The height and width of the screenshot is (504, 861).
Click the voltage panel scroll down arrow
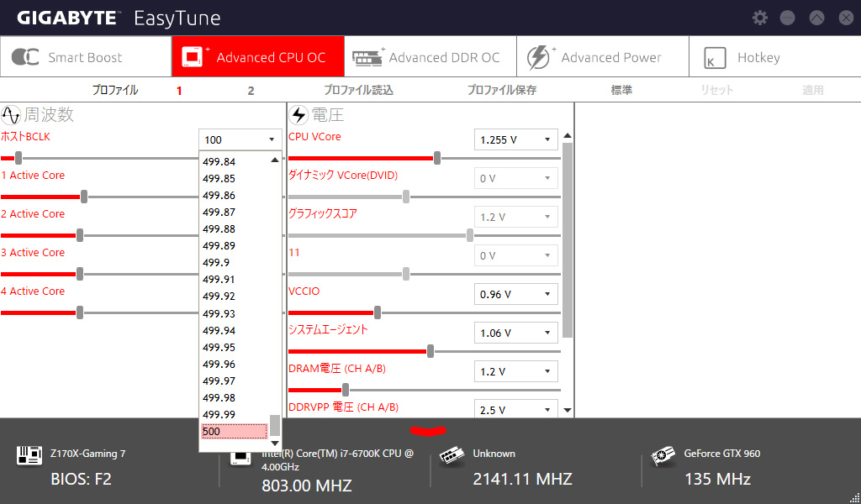click(568, 410)
